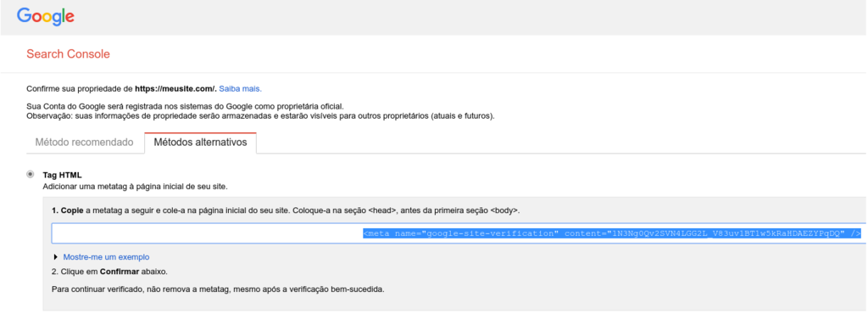Click the Google logo
The image size is (868, 314).
pyautogui.click(x=46, y=16)
